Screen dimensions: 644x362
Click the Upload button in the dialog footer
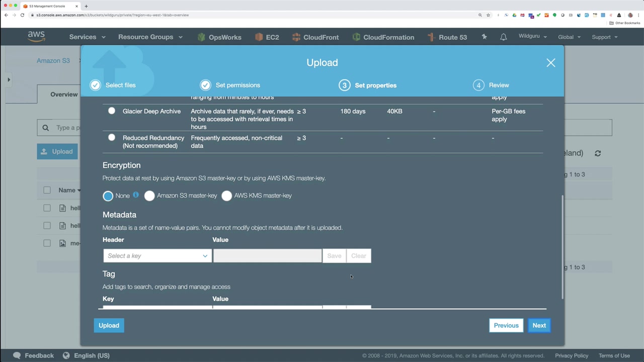(x=109, y=325)
